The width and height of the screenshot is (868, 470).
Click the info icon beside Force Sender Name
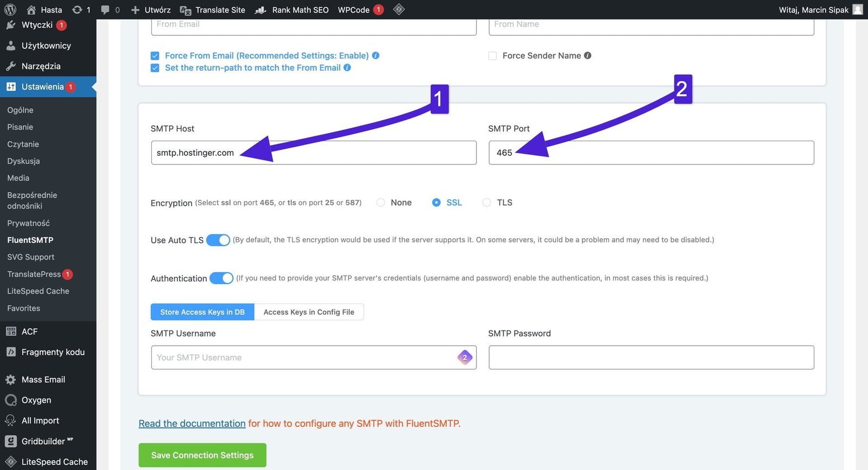[588, 55]
